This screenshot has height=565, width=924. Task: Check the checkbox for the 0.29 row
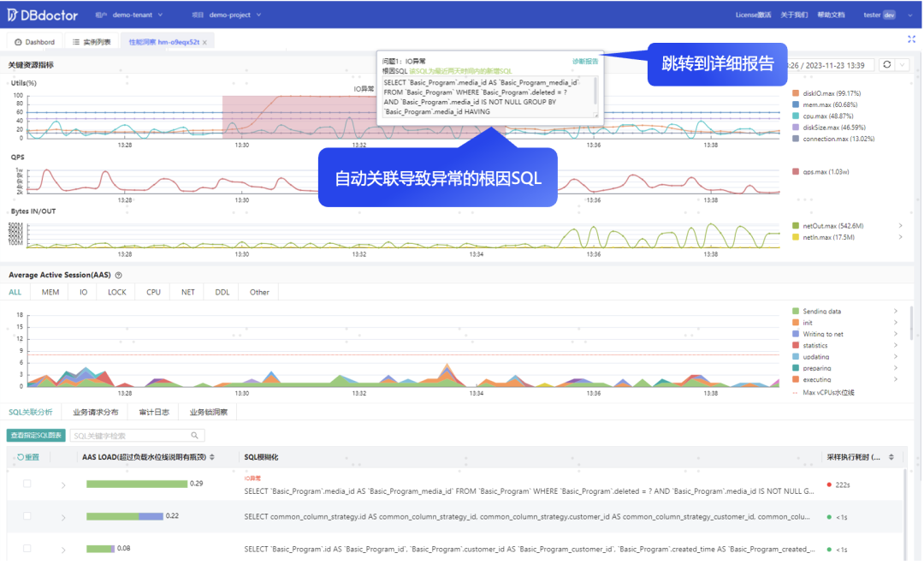[27, 484]
